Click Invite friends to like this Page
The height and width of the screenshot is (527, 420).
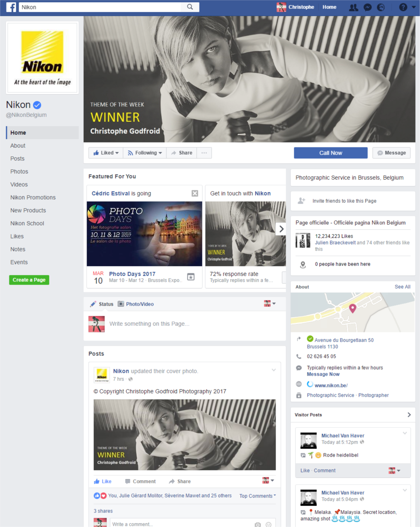click(344, 201)
